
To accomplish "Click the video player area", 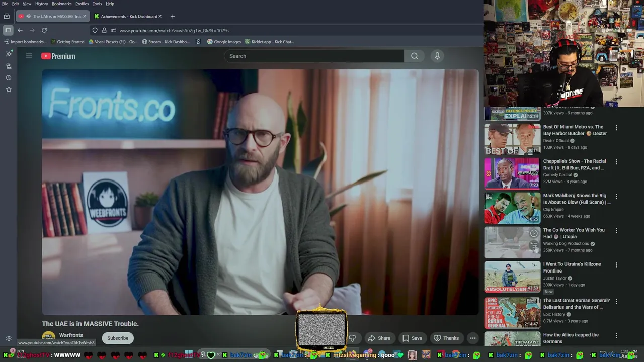I will coord(260,192).
